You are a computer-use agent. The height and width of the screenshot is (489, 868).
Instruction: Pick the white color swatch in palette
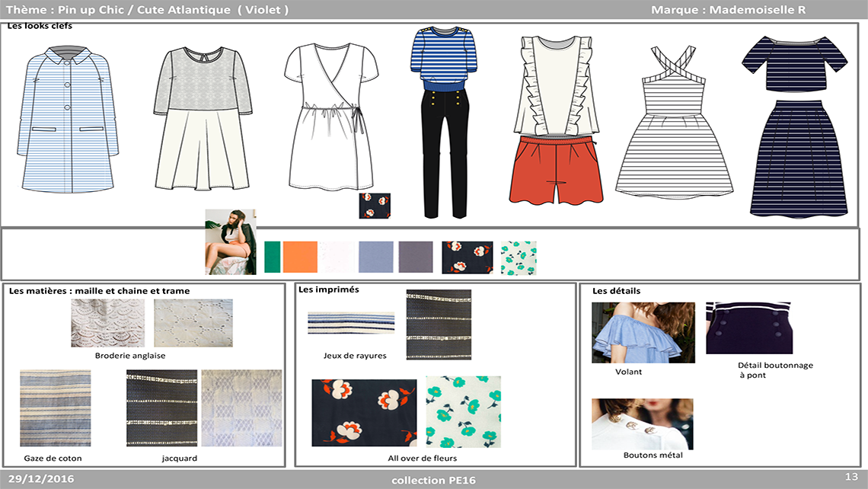[337, 257]
